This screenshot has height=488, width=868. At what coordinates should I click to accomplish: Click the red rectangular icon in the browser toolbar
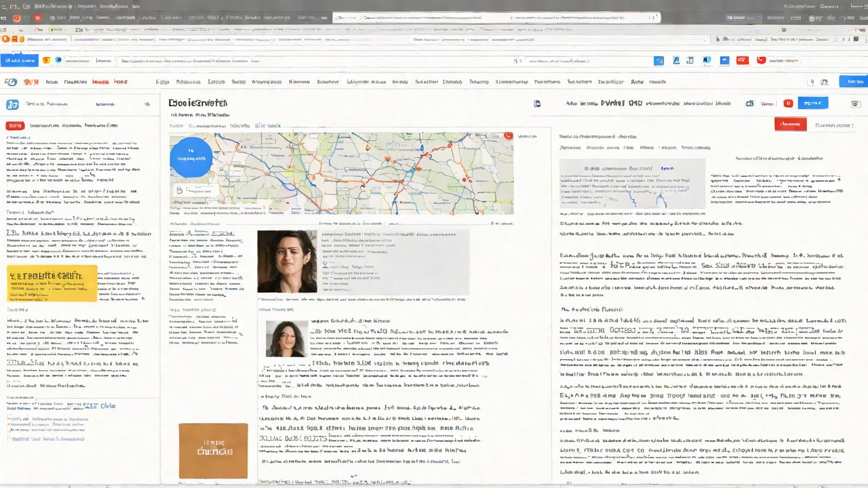point(743,60)
